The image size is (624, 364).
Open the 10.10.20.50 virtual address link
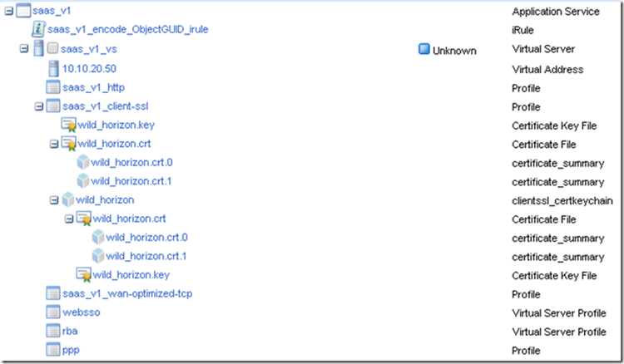pyautogui.click(x=89, y=69)
